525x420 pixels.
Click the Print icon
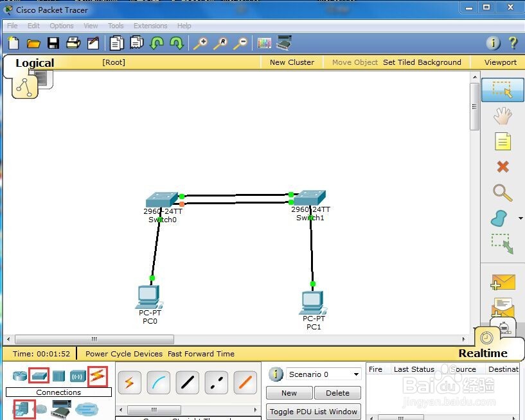(x=73, y=43)
